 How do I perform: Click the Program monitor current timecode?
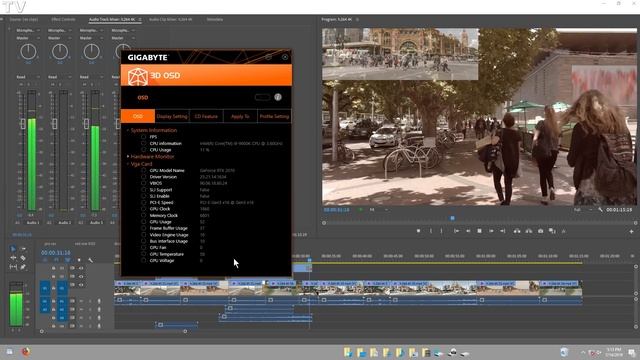(x=336, y=210)
